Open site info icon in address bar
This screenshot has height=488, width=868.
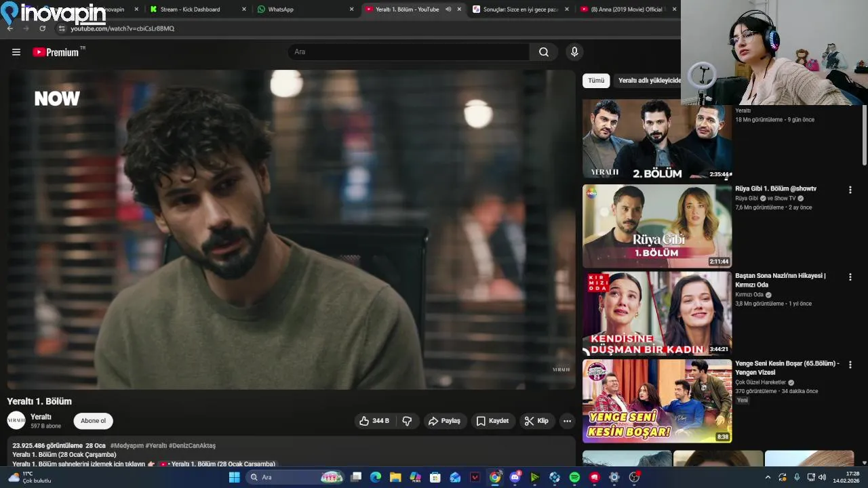pyautogui.click(x=61, y=28)
